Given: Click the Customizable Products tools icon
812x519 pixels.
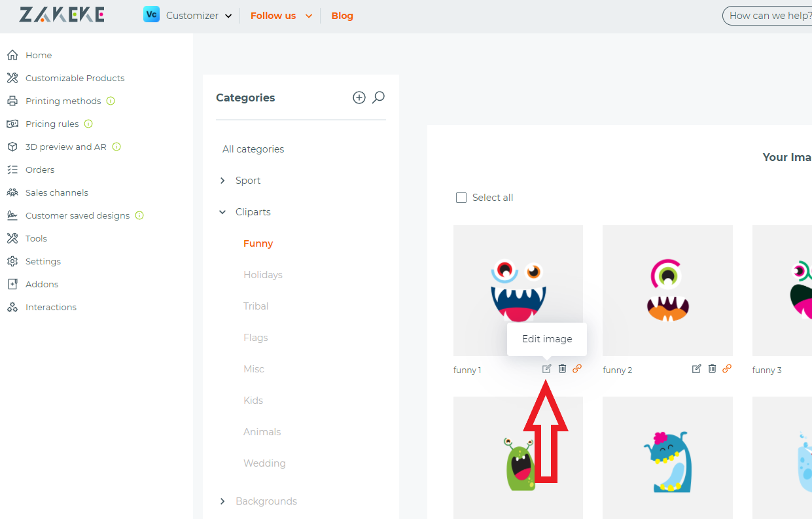Looking at the screenshot, I should coord(12,78).
